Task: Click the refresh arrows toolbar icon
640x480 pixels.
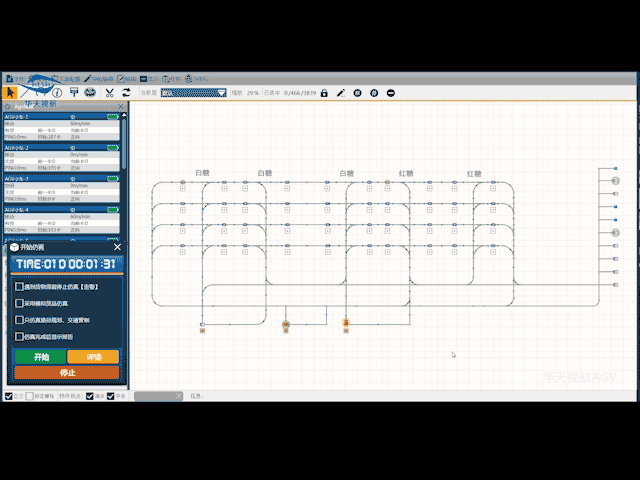Action: point(126,93)
